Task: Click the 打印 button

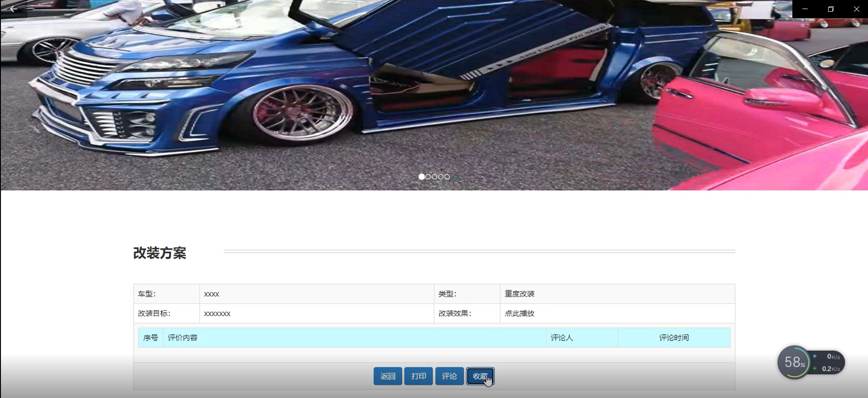Action: pyautogui.click(x=419, y=376)
